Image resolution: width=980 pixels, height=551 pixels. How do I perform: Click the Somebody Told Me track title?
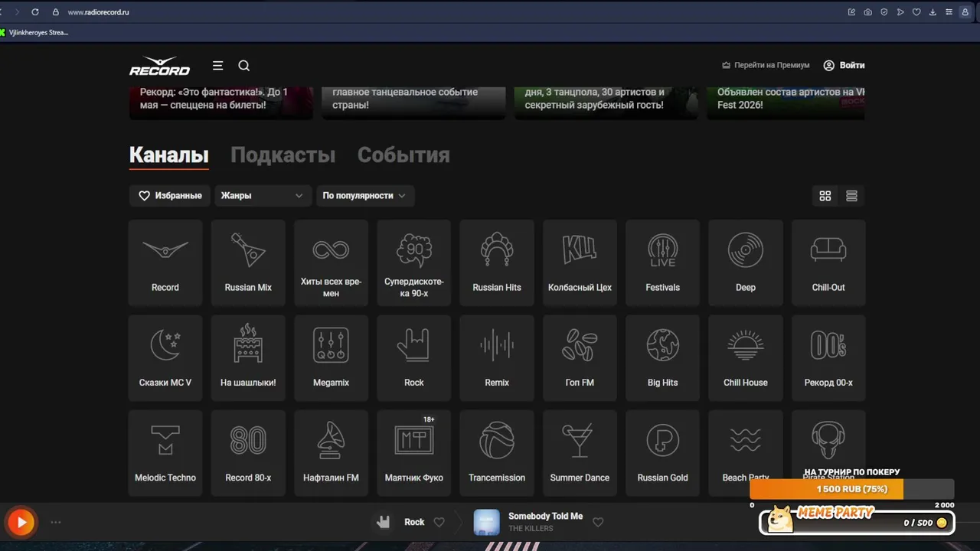pyautogui.click(x=545, y=516)
